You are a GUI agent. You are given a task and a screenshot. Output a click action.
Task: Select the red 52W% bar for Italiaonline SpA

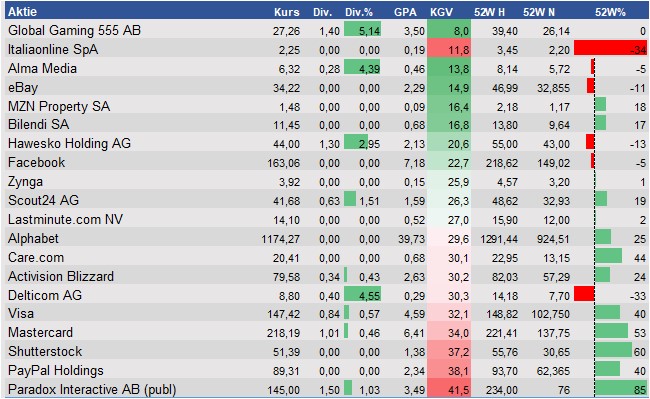pos(610,48)
